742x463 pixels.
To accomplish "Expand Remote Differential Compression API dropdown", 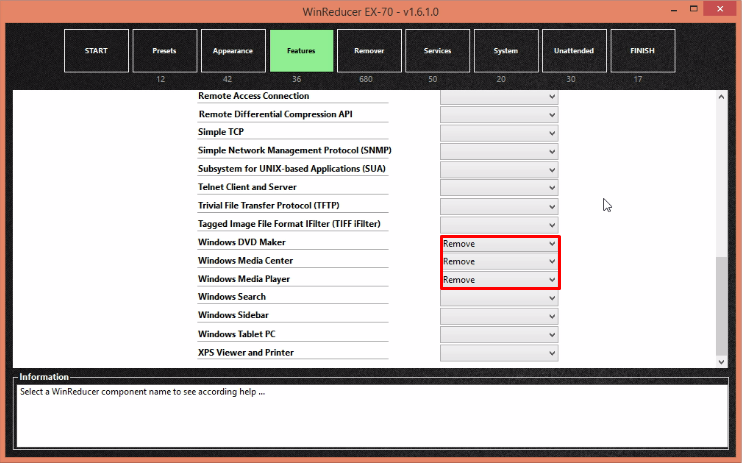I will tap(499, 115).
